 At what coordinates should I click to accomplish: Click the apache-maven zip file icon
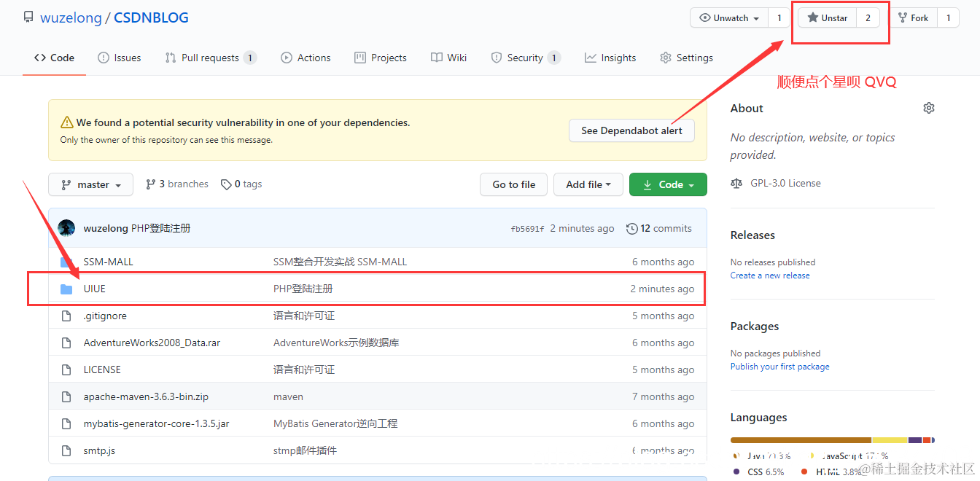(x=66, y=396)
